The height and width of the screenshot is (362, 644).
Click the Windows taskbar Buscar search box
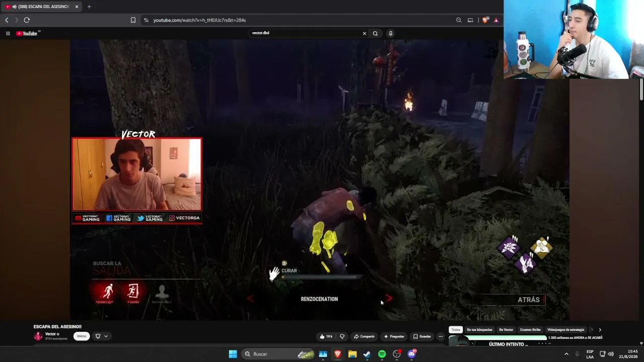[x=278, y=354]
